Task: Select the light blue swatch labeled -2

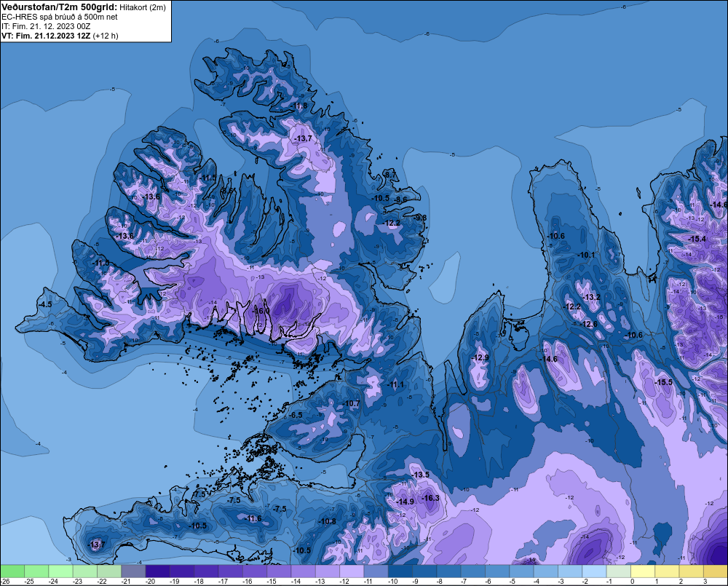Action: pos(594,571)
